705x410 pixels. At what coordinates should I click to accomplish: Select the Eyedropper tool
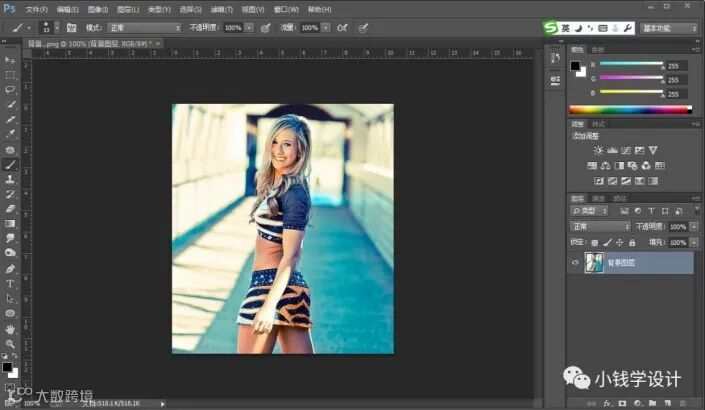coord(10,134)
